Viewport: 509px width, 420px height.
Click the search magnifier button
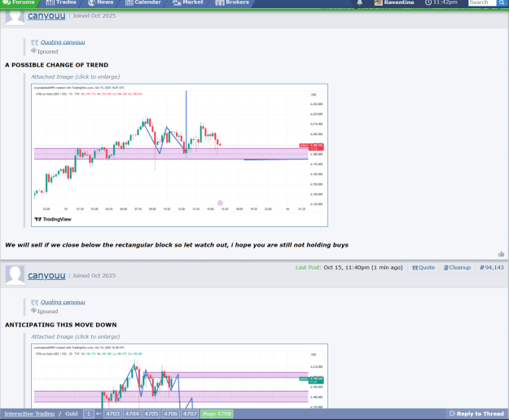click(501, 2)
